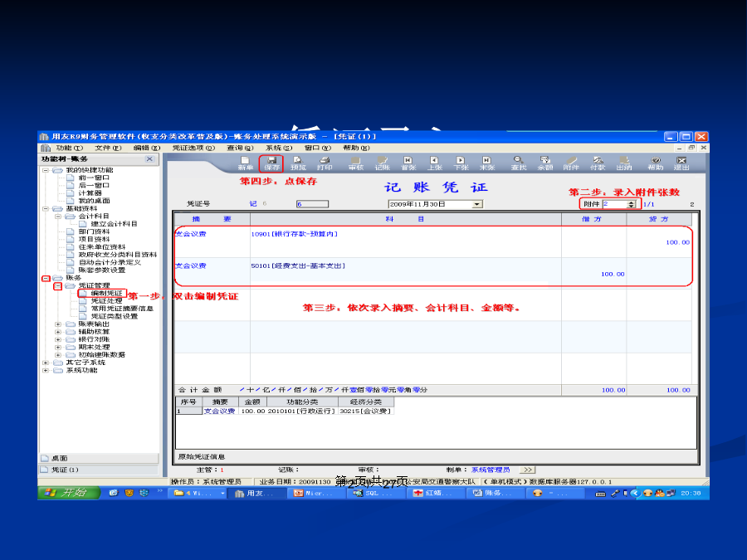Open 文件 menu in menu bar

click(x=108, y=149)
